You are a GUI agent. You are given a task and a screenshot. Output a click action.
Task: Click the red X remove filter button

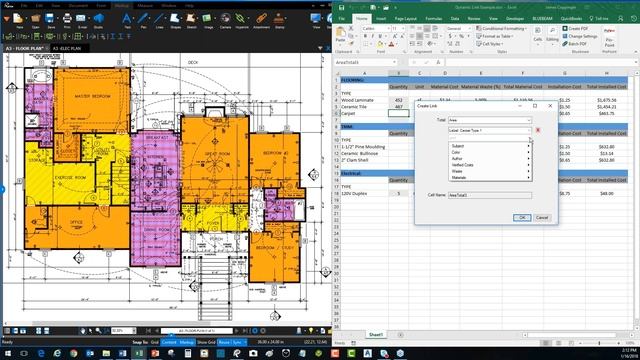[538, 130]
